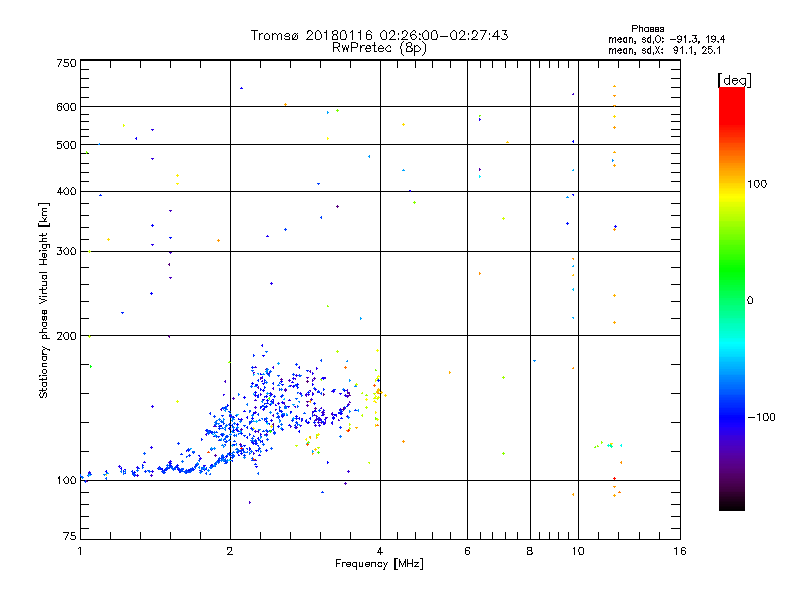The height and width of the screenshot is (600, 800).
Task: Click the plot title 'Tromsø 20180116 02:26:00-02:27:43'
Action: click(379, 35)
